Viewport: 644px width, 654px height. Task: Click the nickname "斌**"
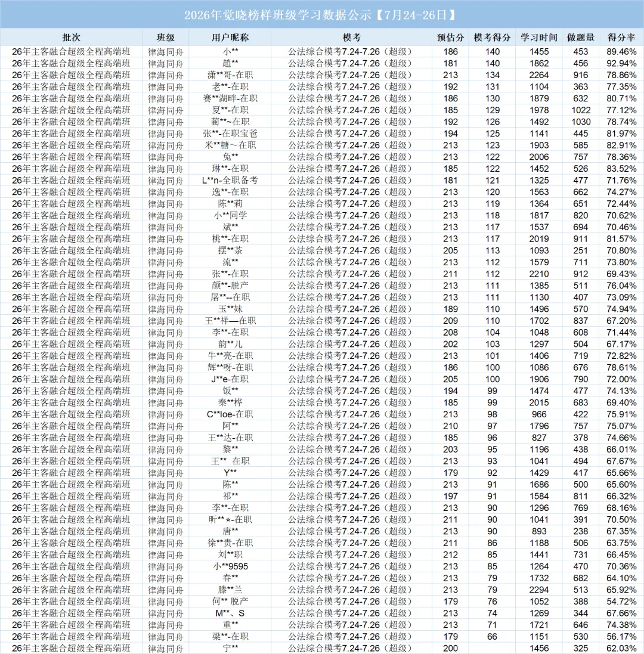pyautogui.click(x=230, y=227)
